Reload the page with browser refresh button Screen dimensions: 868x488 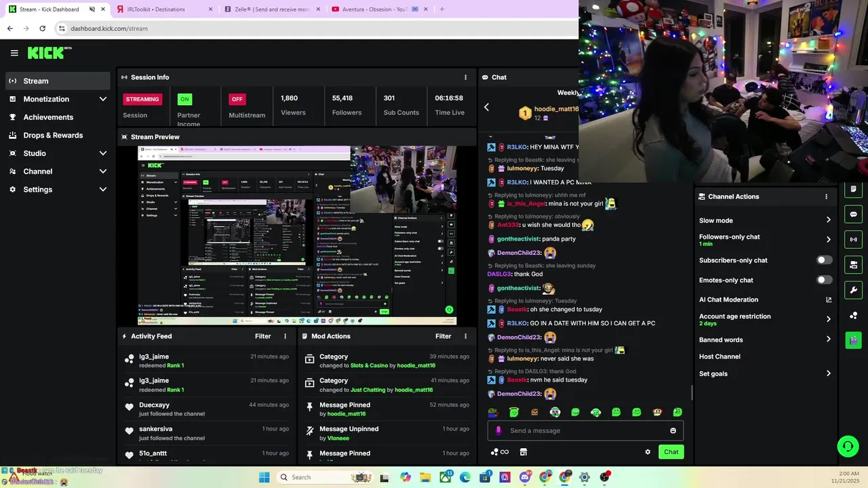(42, 28)
